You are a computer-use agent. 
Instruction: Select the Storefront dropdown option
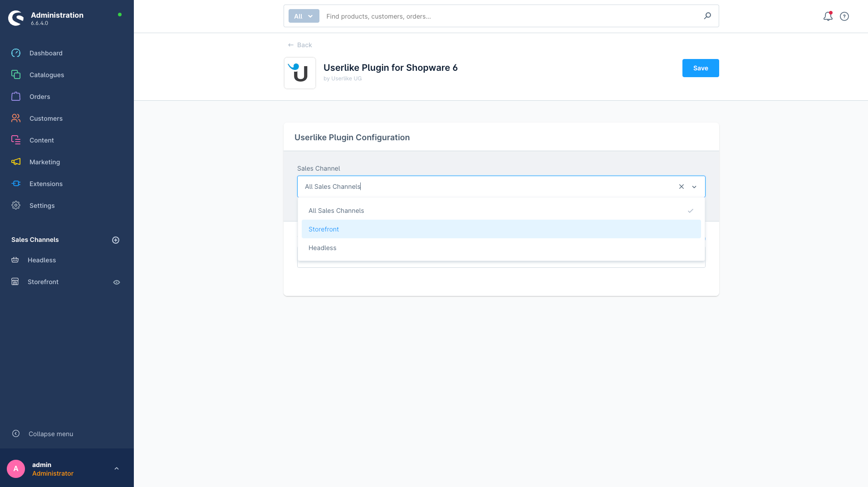tap(501, 229)
